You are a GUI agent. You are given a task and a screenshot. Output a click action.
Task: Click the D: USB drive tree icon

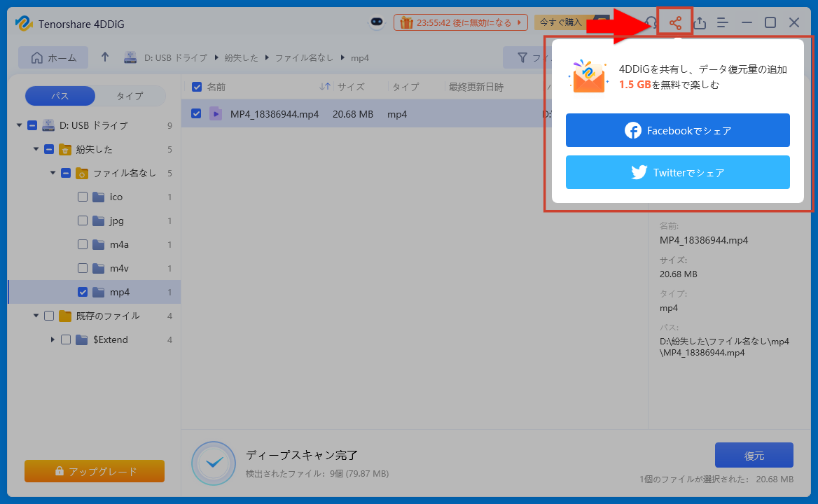[48, 125]
